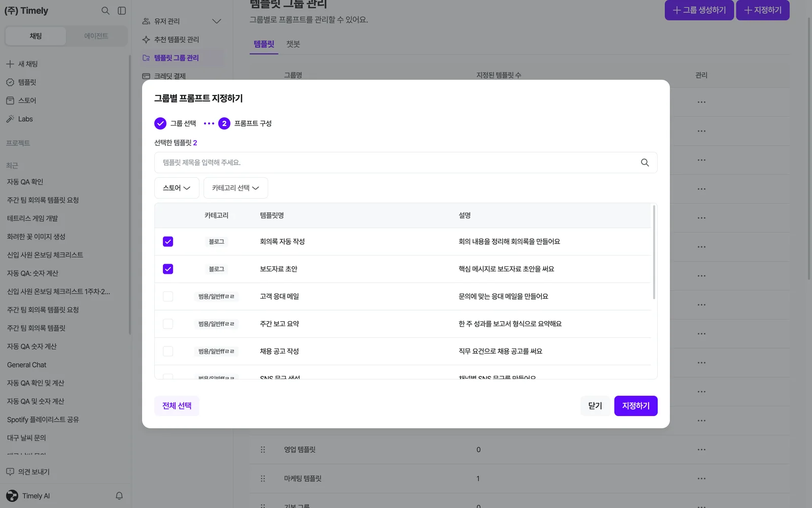812x508 pixels.
Task: Switch to the 채팅 tab
Action: 36,36
